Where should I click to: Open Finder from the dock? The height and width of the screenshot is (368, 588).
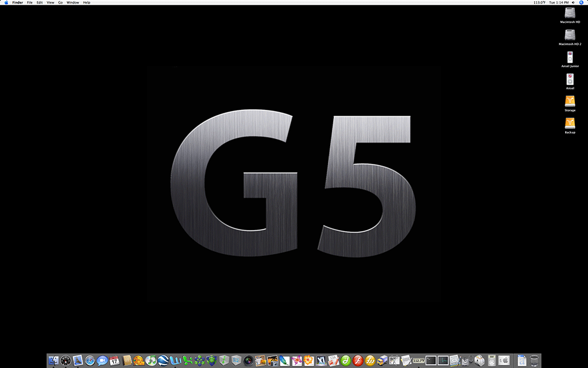tap(53, 361)
